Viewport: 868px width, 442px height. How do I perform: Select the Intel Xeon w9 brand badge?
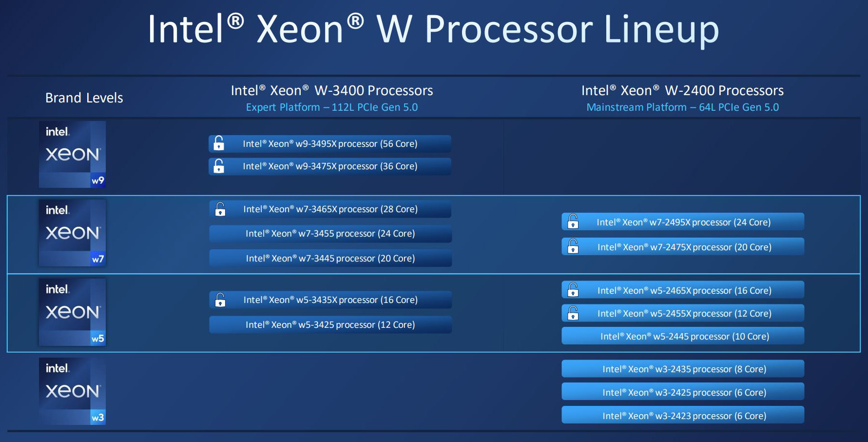[x=72, y=154]
